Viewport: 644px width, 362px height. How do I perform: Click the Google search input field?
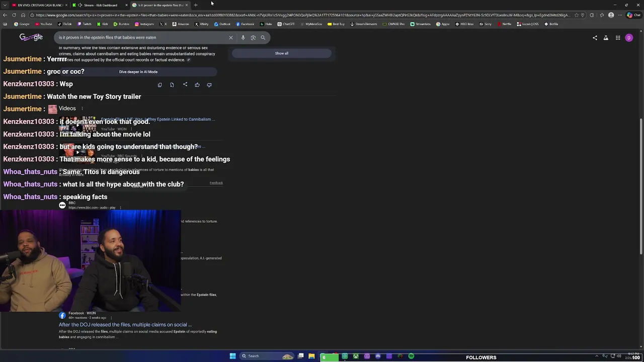(141, 38)
